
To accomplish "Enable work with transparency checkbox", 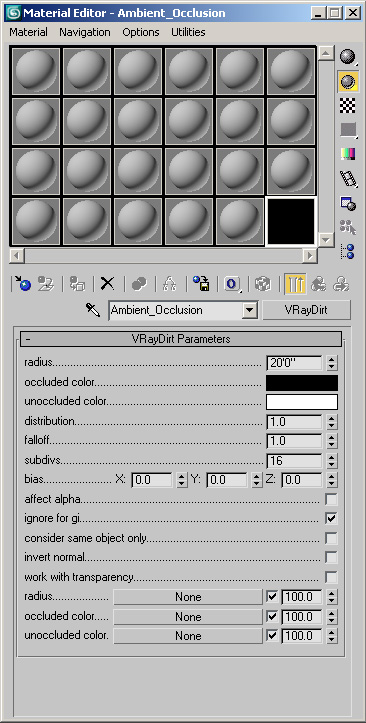I will (331, 577).
